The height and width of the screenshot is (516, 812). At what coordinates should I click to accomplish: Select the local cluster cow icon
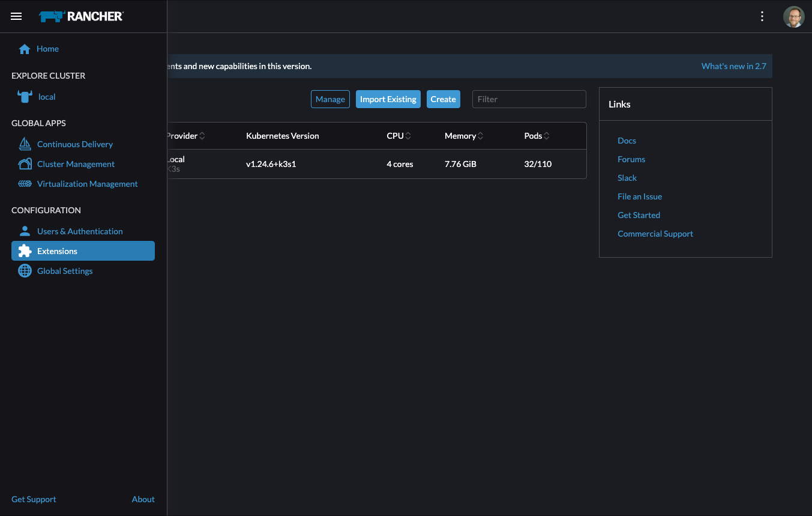(x=25, y=97)
